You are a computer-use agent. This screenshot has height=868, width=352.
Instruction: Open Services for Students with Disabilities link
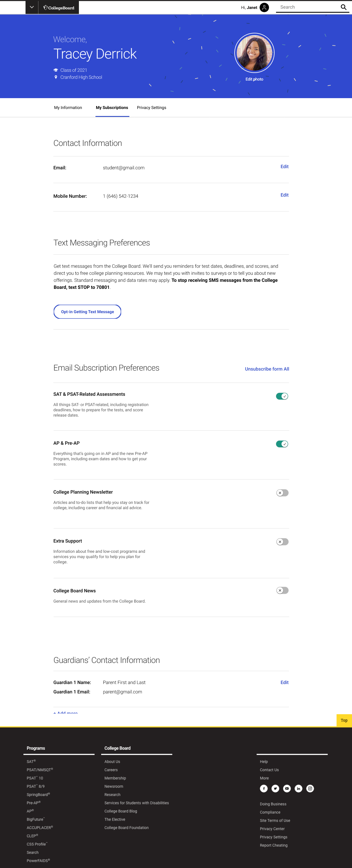[137, 803]
